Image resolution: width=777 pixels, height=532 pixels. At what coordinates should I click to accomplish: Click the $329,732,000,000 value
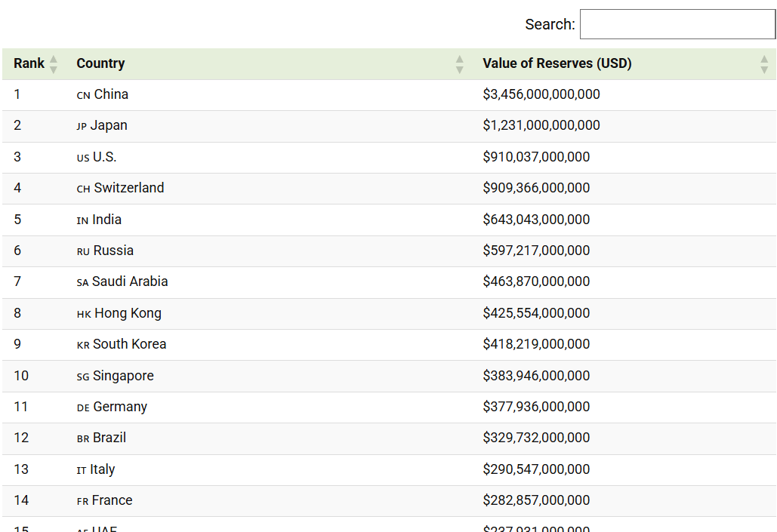click(536, 438)
